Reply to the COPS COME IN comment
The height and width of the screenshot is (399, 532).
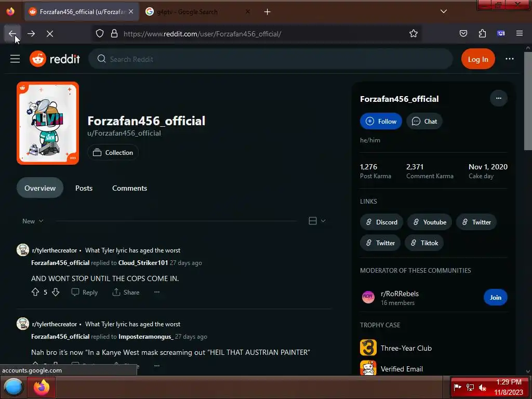click(x=85, y=292)
